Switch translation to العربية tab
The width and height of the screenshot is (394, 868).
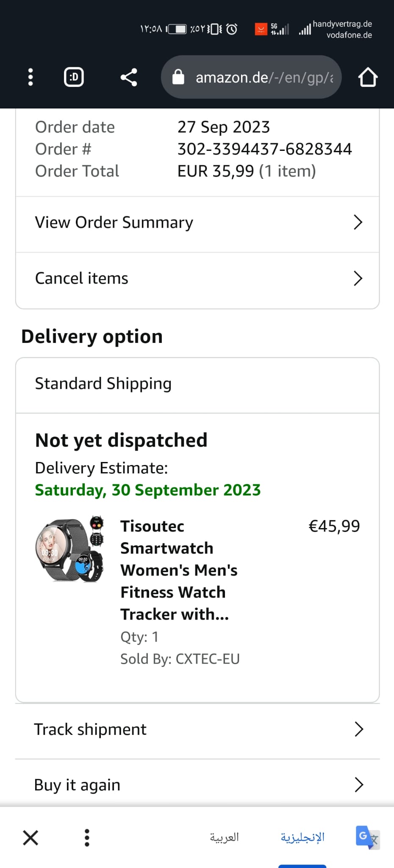(x=224, y=837)
